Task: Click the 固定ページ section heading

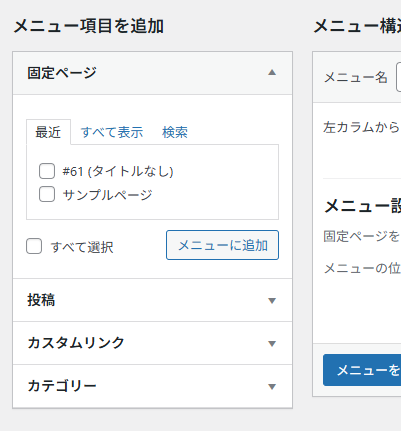Action: (x=62, y=73)
